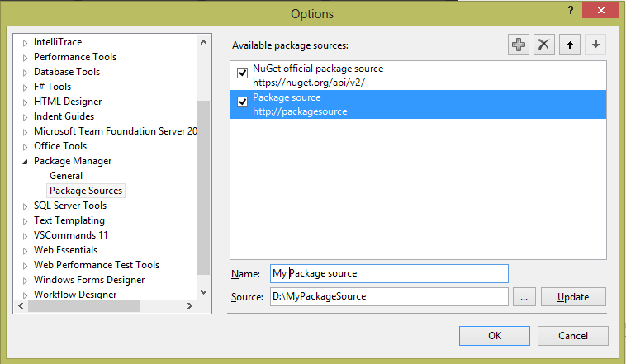Expand the SQL Server Tools node
The width and height of the screenshot is (626, 364).
coord(26,206)
